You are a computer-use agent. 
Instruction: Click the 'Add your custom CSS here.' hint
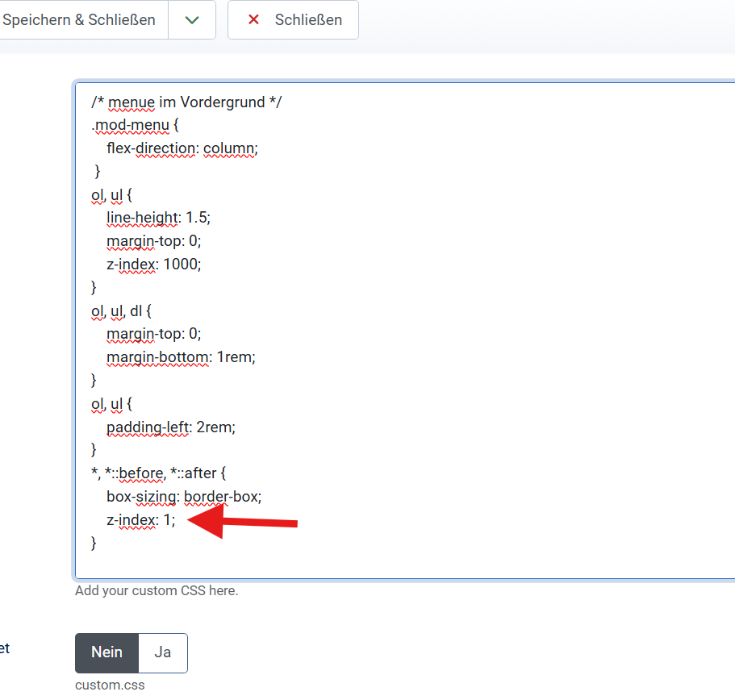157,590
